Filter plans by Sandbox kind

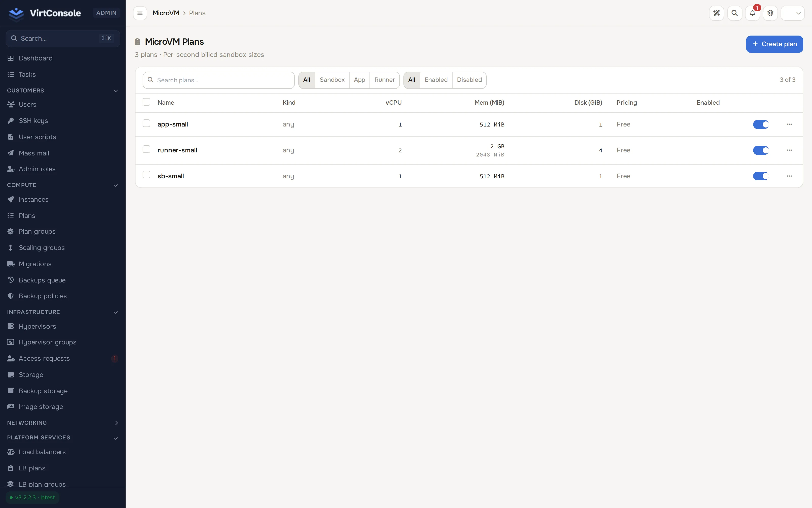(332, 80)
